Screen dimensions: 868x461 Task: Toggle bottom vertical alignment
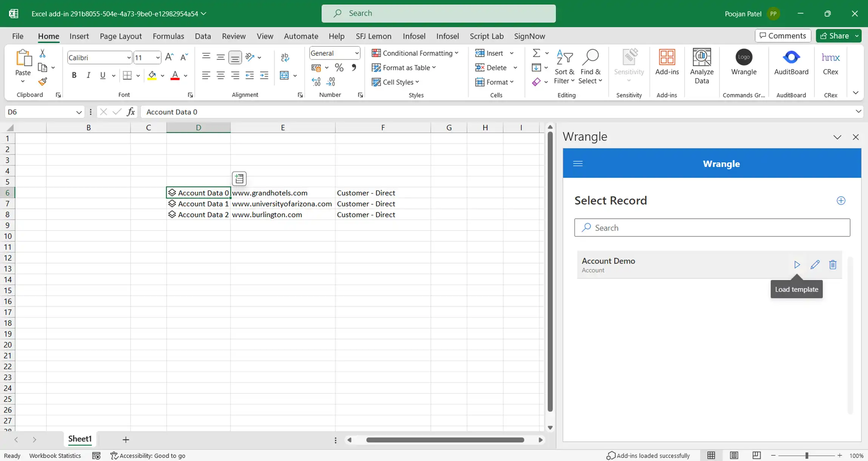[x=235, y=57]
